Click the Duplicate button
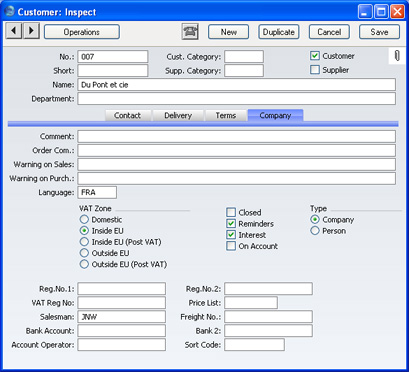The height and width of the screenshot is (372, 409). point(279,32)
